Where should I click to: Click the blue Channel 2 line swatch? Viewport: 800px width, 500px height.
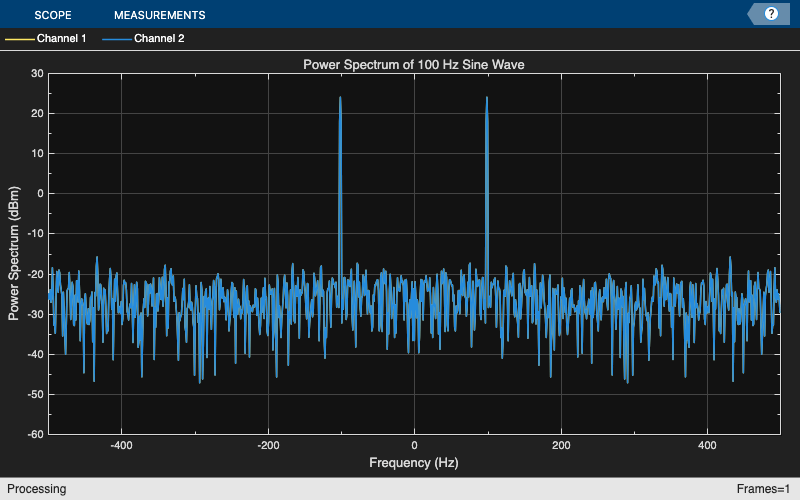[117, 39]
